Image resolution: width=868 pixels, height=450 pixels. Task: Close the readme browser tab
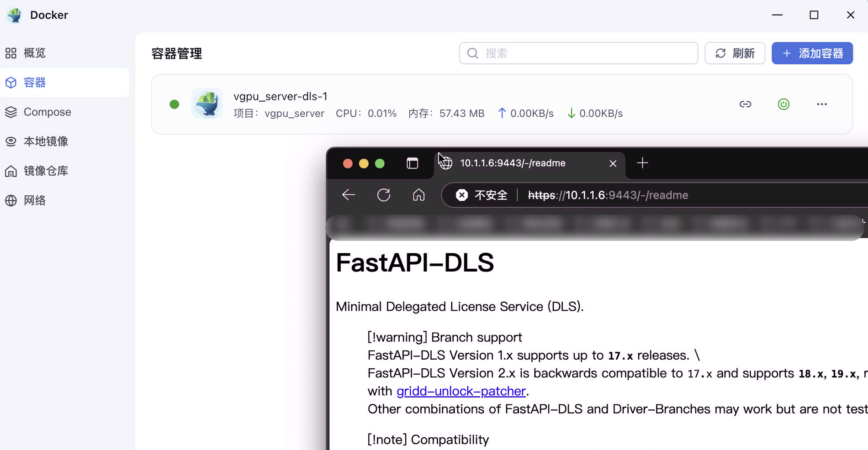[613, 163]
